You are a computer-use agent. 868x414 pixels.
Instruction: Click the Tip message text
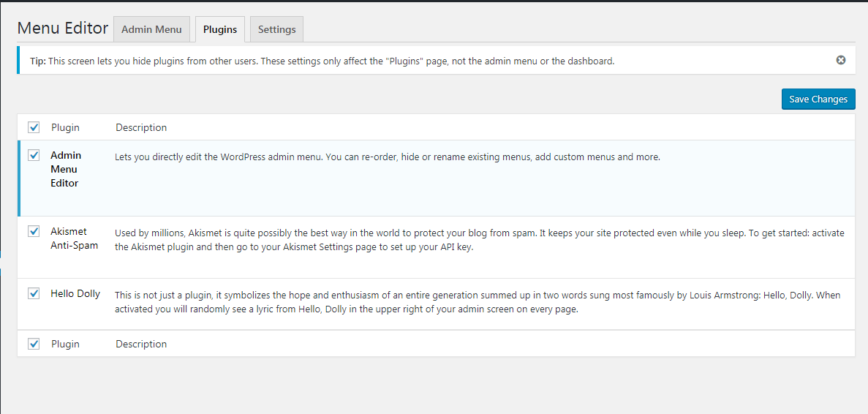(322, 61)
